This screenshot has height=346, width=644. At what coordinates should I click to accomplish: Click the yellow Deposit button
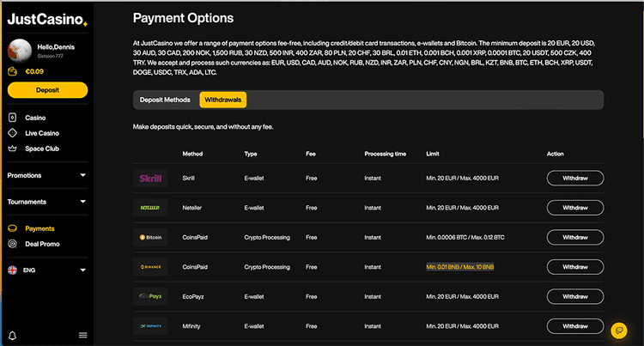47,90
